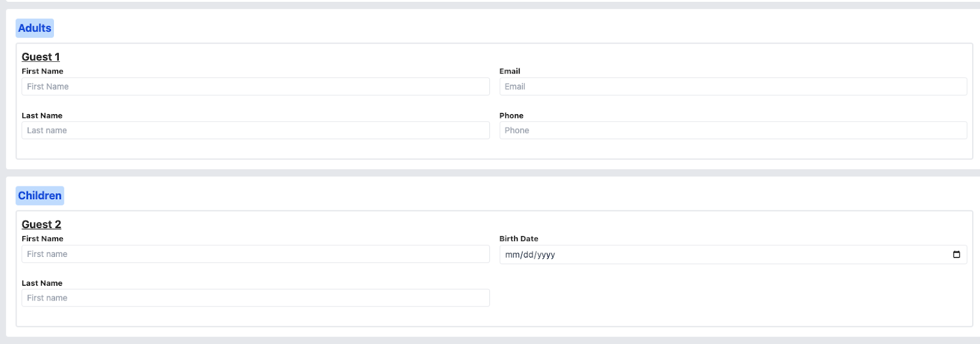The width and height of the screenshot is (980, 344).
Task: Click Last Name label under Guest 2
Action: click(42, 283)
